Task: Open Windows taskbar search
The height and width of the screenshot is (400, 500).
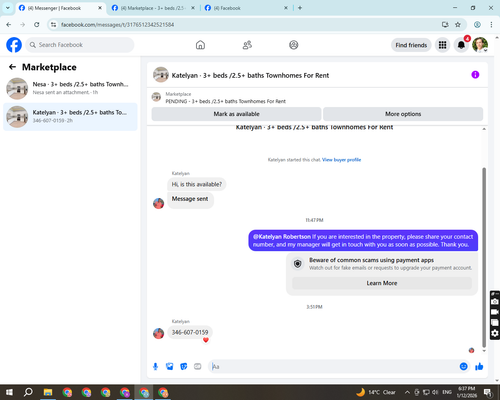Action: pyautogui.click(x=28, y=392)
